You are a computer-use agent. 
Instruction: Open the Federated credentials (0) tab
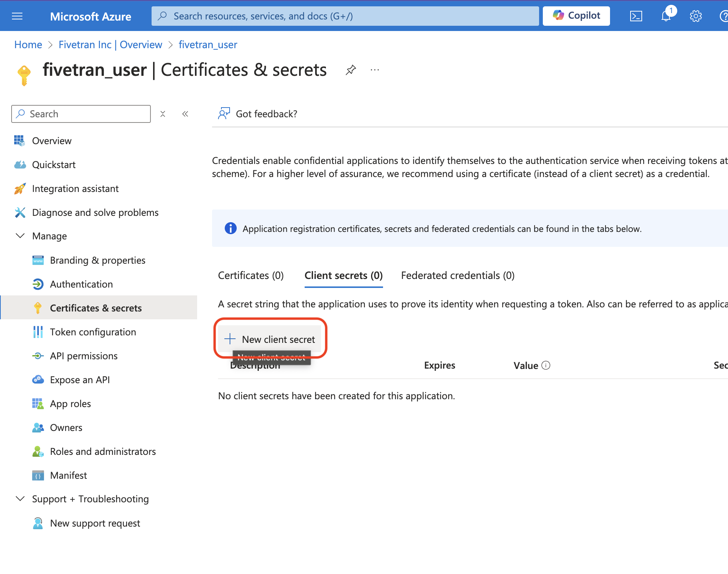tap(458, 276)
